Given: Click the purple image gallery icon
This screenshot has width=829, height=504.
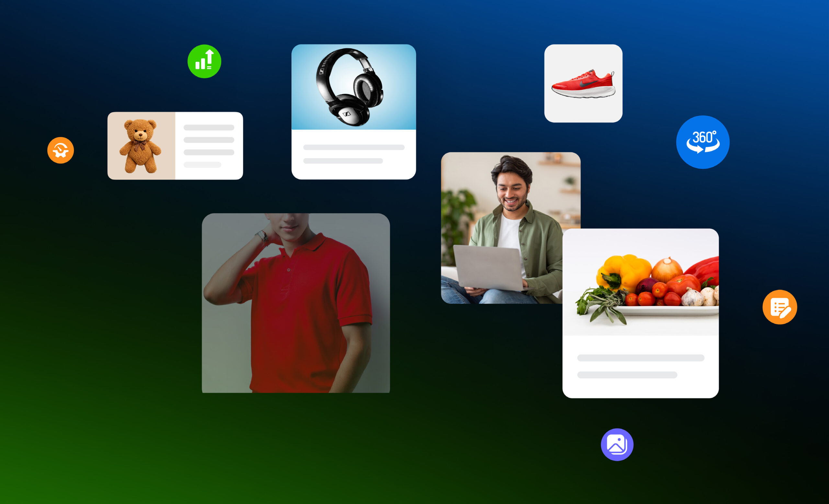Looking at the screenshot, I should tap(617, 444).
